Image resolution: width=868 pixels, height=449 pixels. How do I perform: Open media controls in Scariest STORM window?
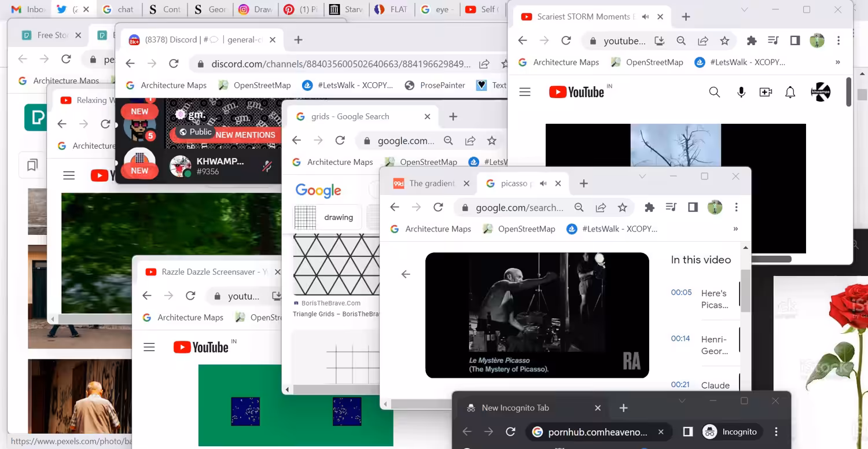pyautogui.click(x=773, y=41)
